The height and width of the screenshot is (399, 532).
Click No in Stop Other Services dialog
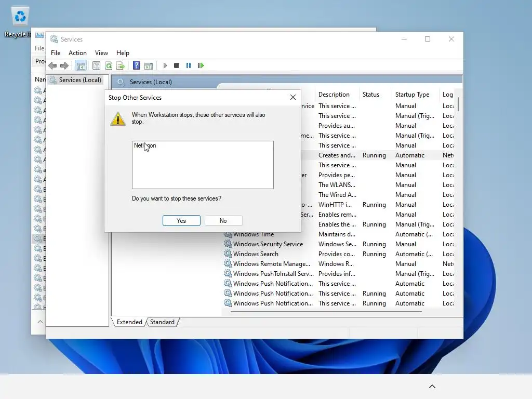[223, 220]
